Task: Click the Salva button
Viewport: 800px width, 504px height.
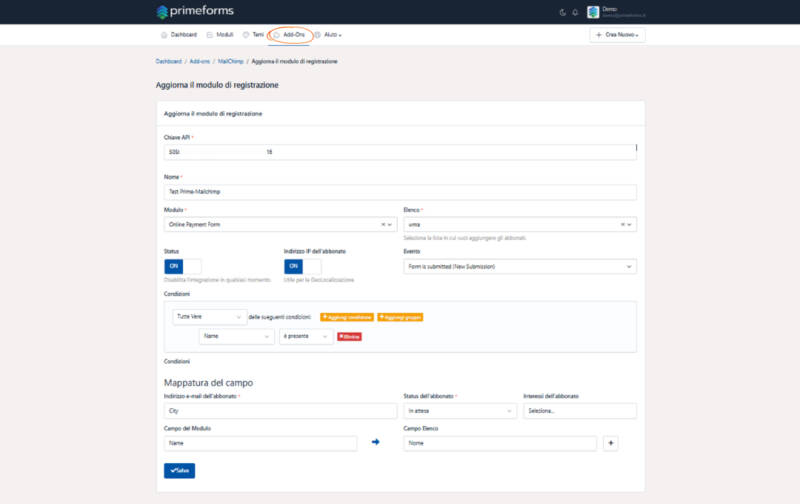Action: (180, 470)
